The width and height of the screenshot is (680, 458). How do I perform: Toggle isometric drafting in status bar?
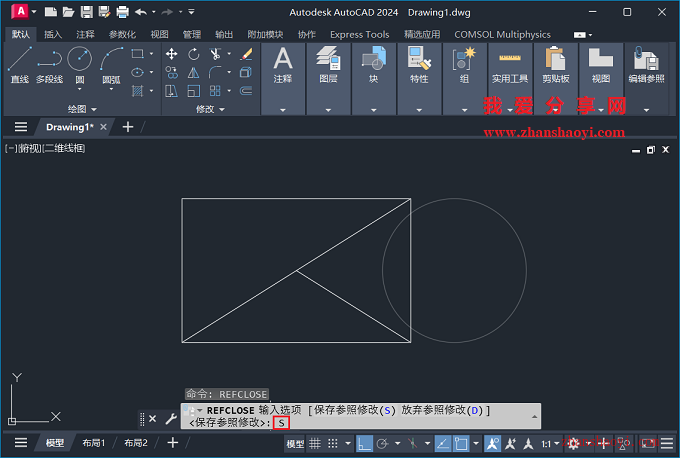point(412,443)
